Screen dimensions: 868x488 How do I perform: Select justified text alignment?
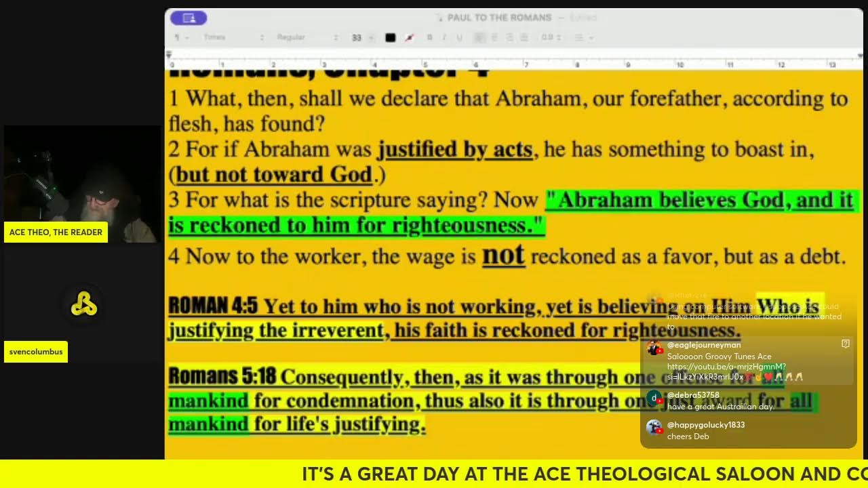coord(524,37)
